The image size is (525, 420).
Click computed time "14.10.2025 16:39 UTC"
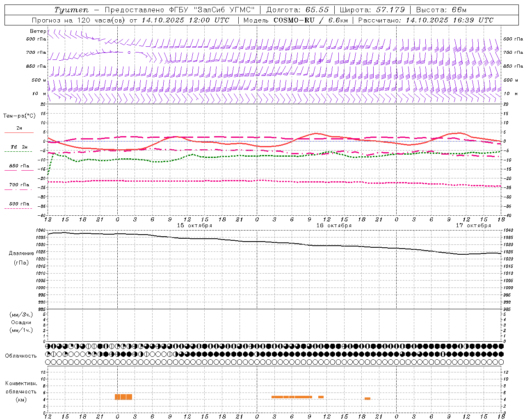click(450, 20)
